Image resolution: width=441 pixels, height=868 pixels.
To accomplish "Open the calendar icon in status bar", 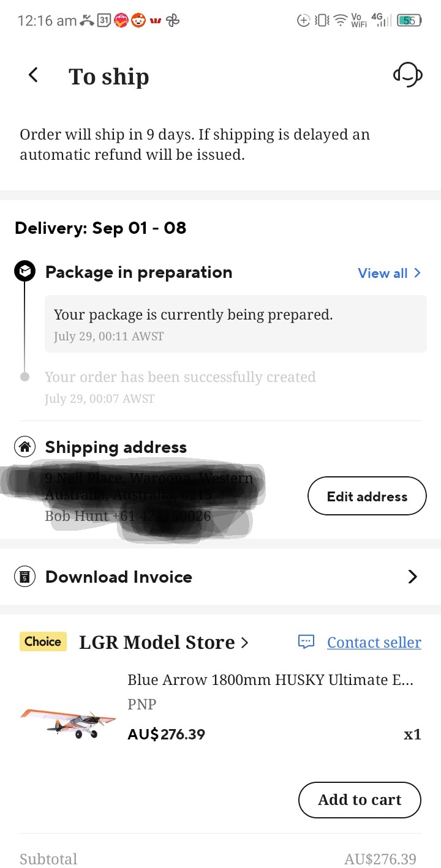I will [104, 20].
